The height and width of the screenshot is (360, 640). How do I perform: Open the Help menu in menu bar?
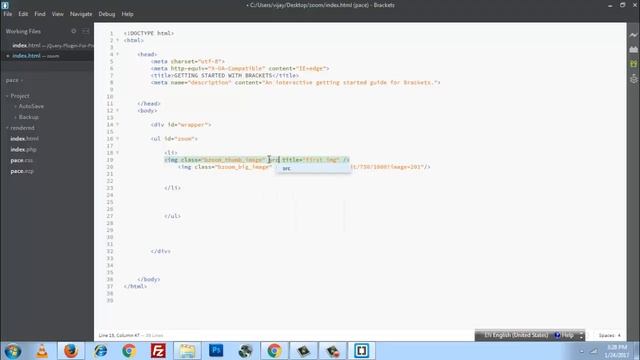tap(127, 14)
